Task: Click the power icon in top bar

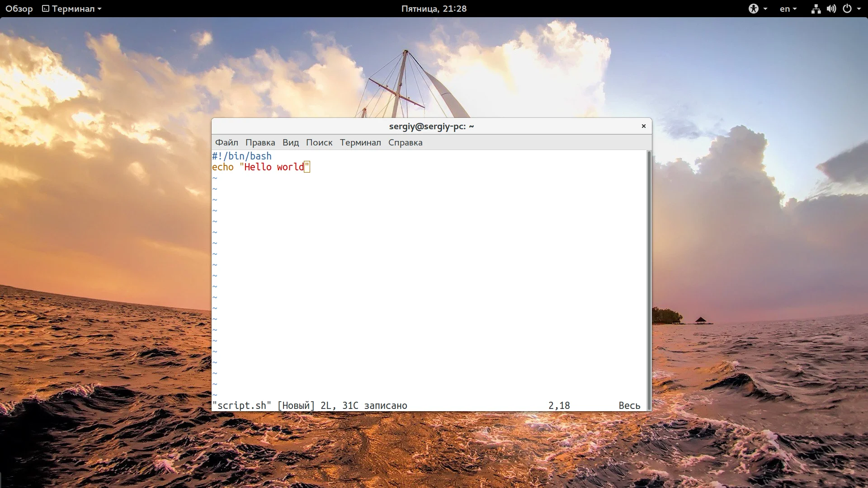Action: pos(847,9)
